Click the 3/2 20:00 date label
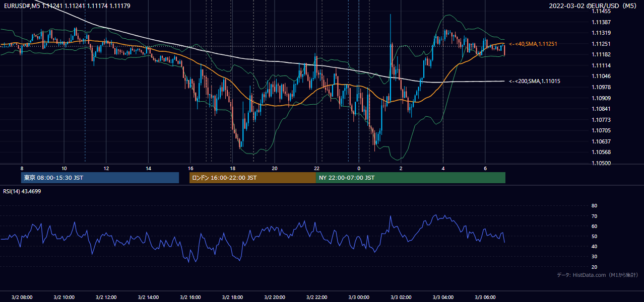Image resolution: width=644 pixels, height=302 pixels. [275, 297]
